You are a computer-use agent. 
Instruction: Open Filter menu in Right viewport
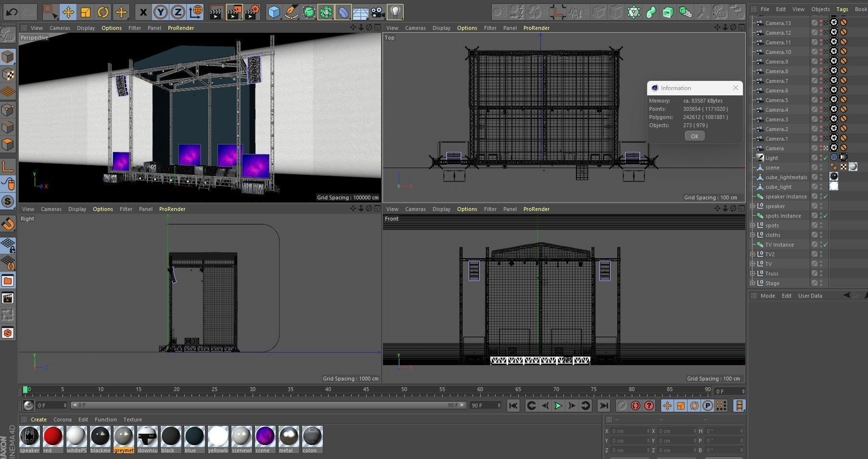point(126,209)
